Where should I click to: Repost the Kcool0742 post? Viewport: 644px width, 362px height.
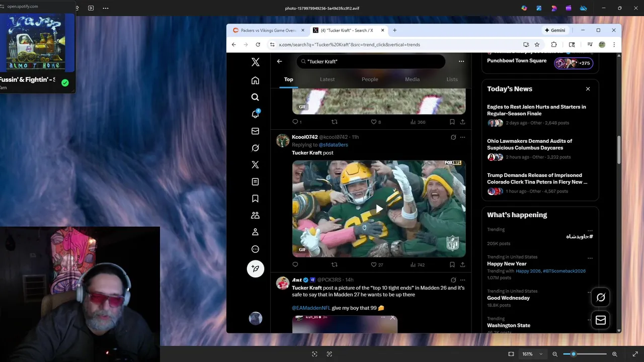334,264
